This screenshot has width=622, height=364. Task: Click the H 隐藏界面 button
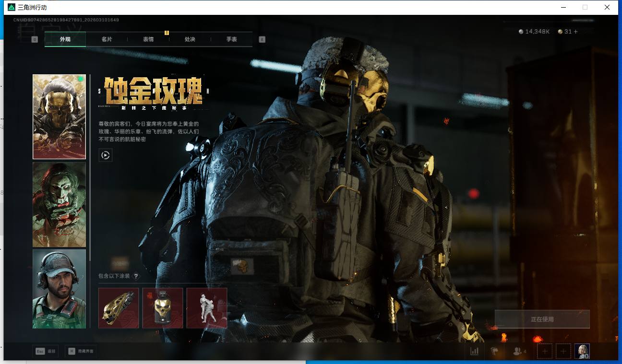(81, 352)
